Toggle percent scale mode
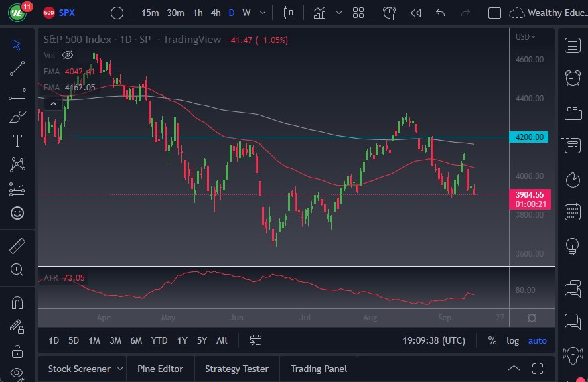588x382 pixels. click(492, 340)
